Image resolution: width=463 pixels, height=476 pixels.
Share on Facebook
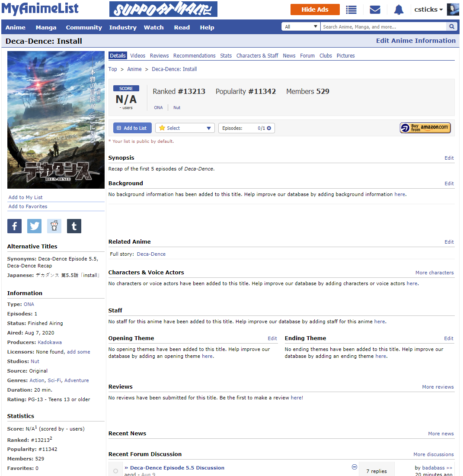15,226
